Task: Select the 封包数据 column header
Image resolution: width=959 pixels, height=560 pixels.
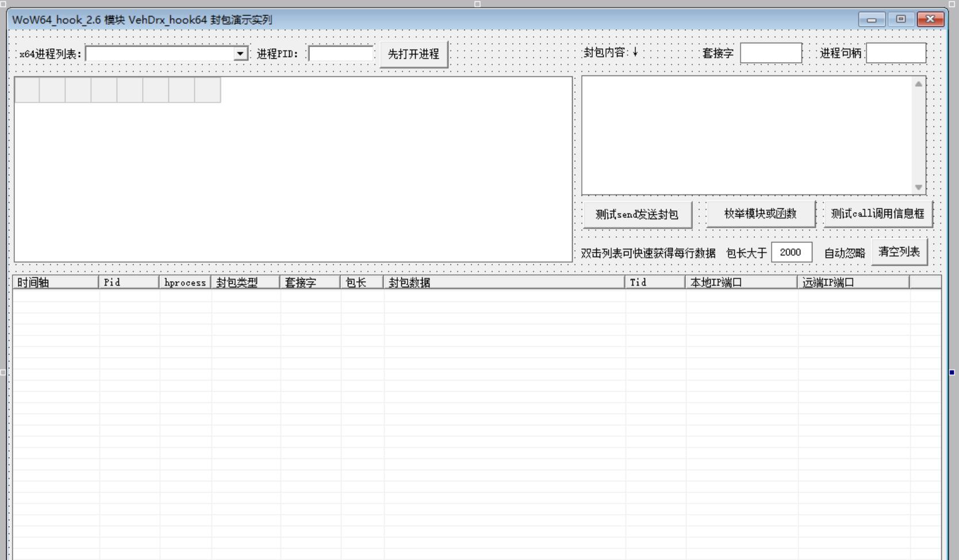Action: tap(504, 282)
